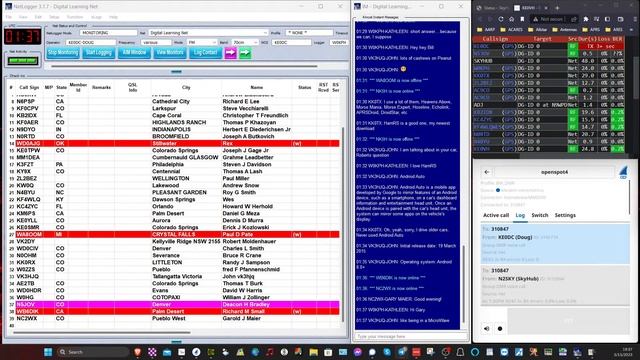Open a new browser tab
The width and height of the screenshot is (640, 360).
pos(557,8)
